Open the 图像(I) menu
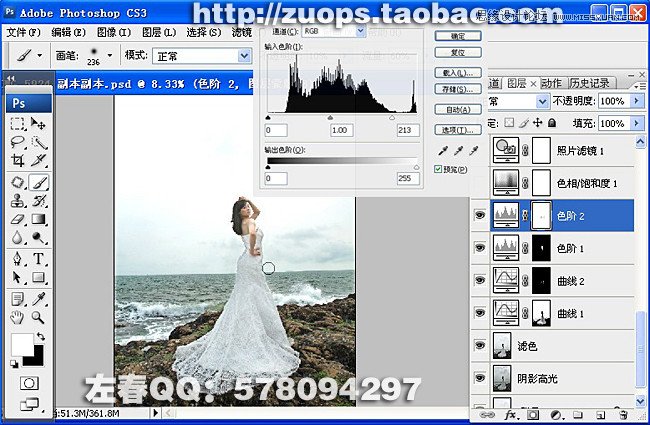Screen dimensions: 650x425 click(114, 32)
